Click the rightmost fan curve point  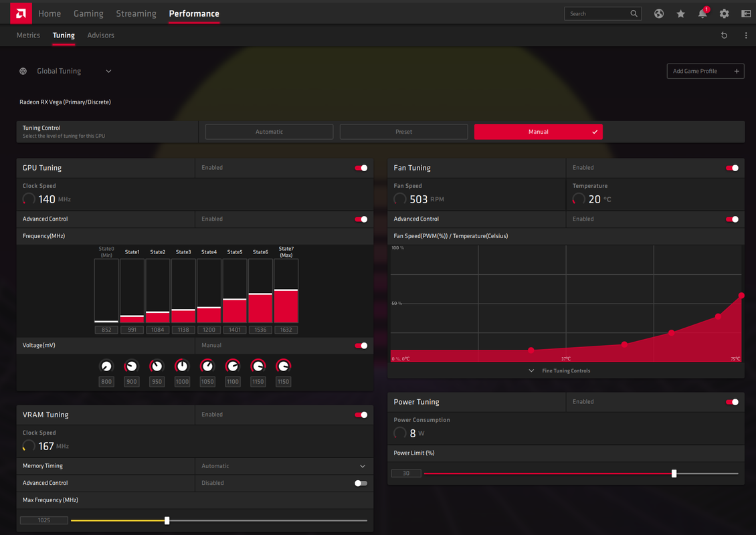[741, 296]
